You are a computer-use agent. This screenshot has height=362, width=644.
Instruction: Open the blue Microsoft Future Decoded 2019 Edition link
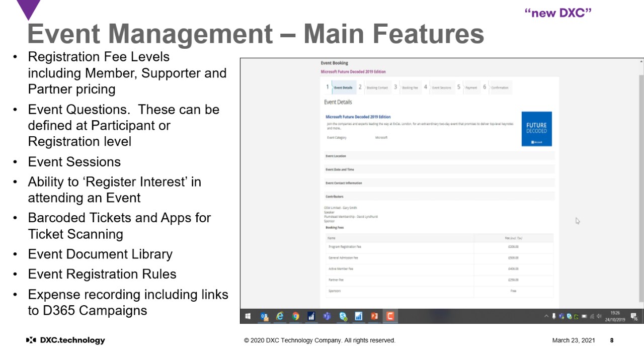coord(358,117)
